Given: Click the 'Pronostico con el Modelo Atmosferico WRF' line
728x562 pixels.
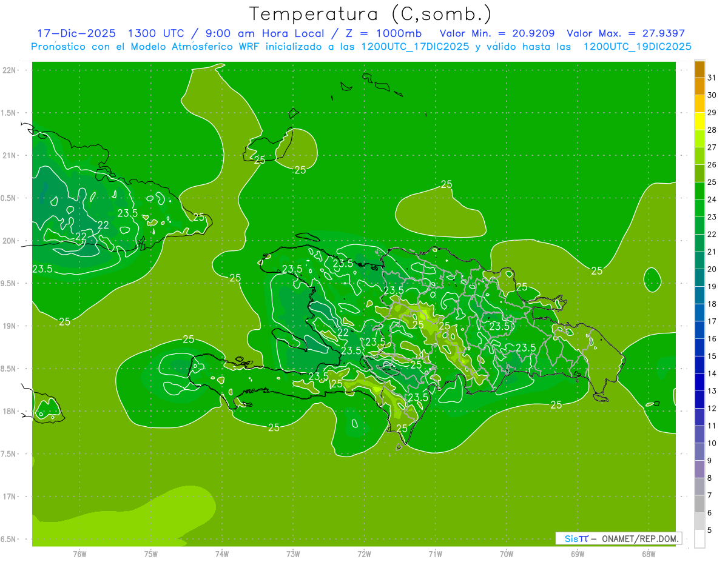Looking at the screenshot, I should 362,47.
